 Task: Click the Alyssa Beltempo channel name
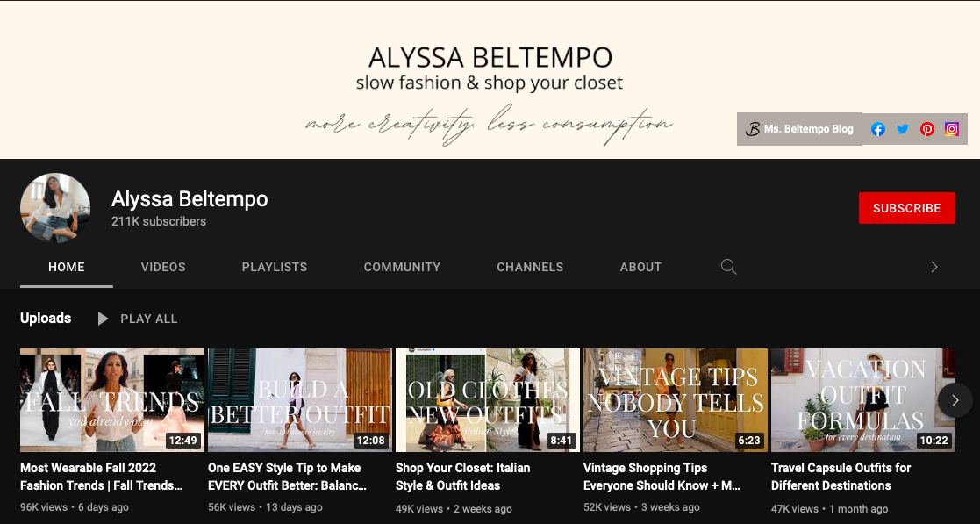click(x=190, y=199)
